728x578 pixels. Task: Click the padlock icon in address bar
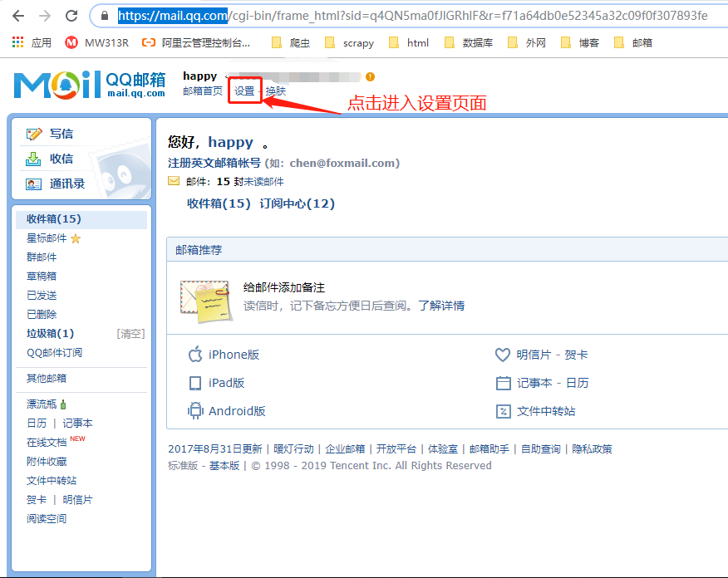pyautogui.click(x=105, y=16)
